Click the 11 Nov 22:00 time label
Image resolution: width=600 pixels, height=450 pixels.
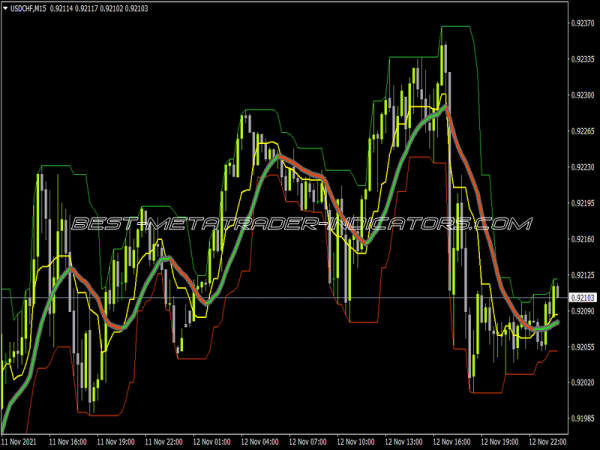coord(163,442)
